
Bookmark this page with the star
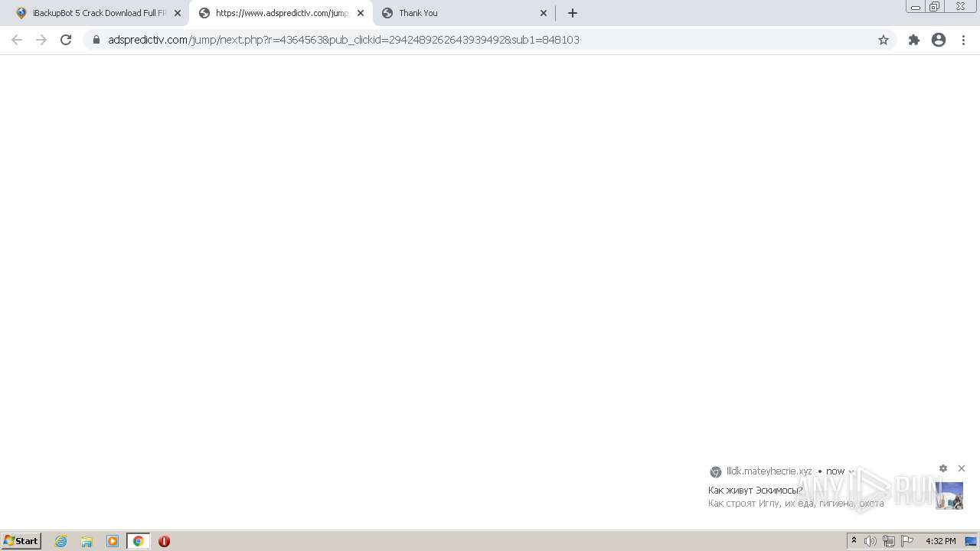coord(884,40)
